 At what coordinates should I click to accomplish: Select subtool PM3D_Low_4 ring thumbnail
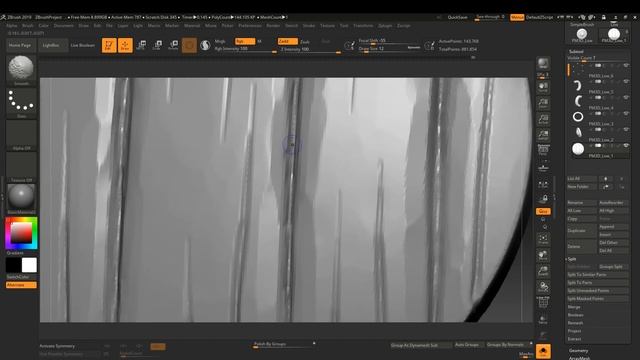(x=578, y=117)
